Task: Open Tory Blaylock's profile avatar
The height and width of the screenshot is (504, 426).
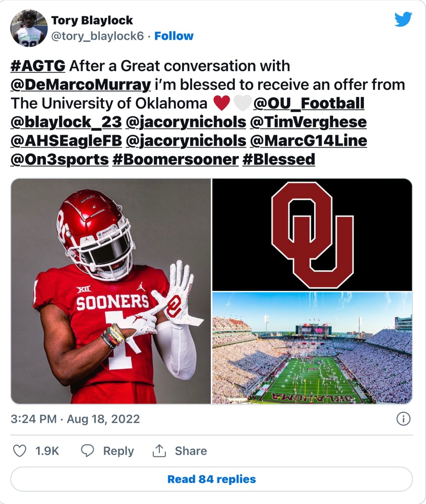Action: click(x=29, y=28)
